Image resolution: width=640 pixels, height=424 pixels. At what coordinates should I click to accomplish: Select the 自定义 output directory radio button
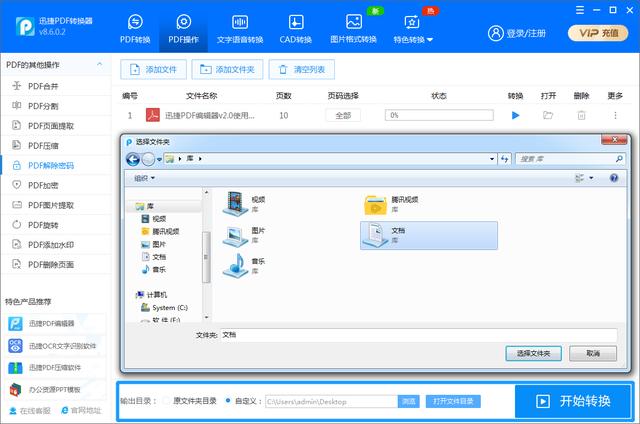[x=228, y=401]
